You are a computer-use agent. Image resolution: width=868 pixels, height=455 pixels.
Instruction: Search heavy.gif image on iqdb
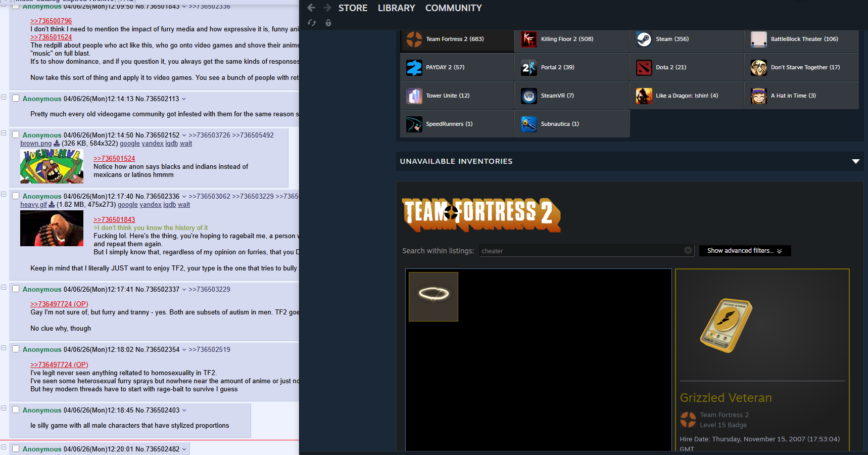click(x=170, y=205)
